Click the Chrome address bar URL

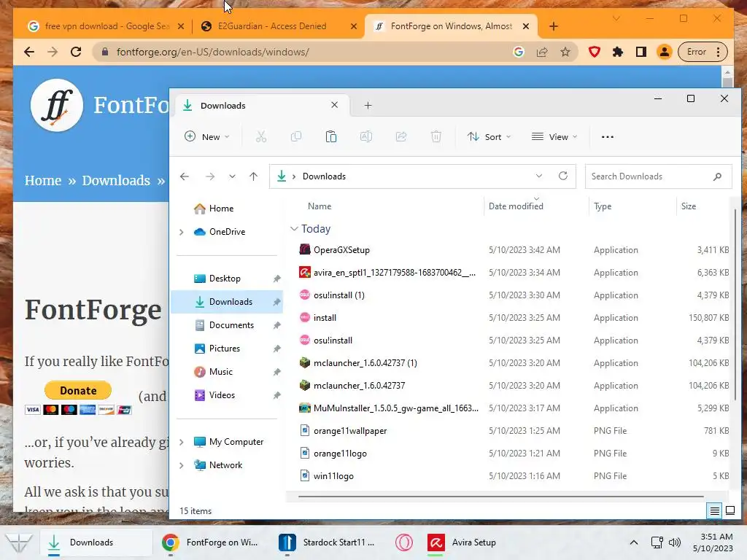(213, 52)
